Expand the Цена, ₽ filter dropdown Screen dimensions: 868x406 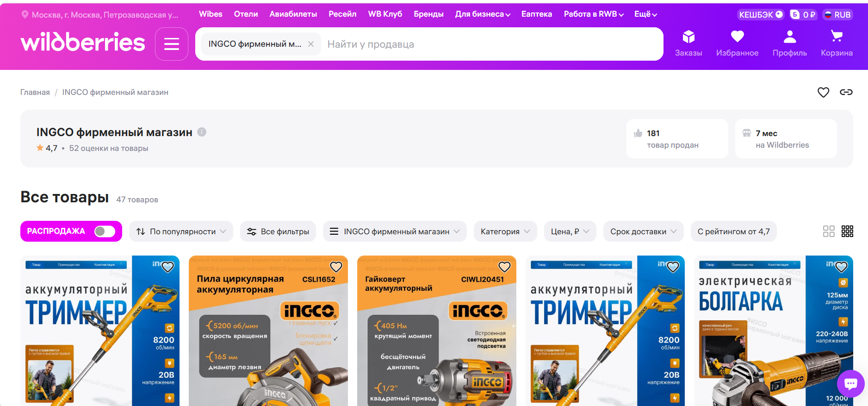tap(570, 231)
